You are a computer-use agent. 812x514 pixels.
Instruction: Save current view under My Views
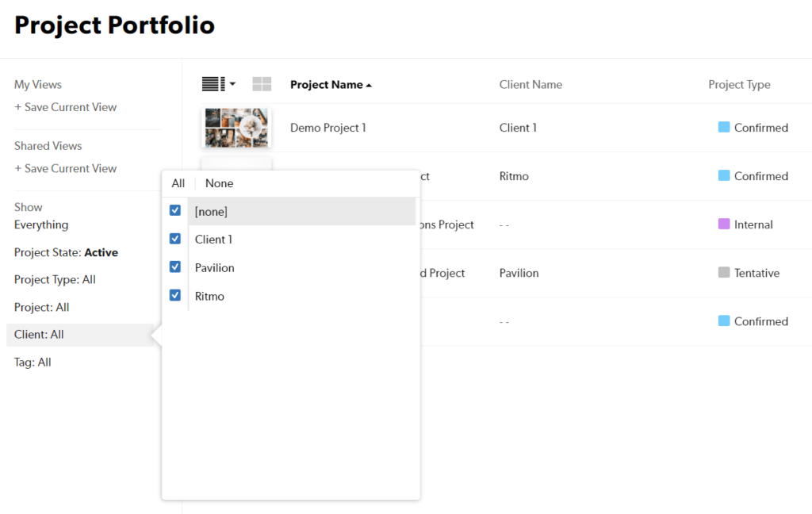coord(65,107)
